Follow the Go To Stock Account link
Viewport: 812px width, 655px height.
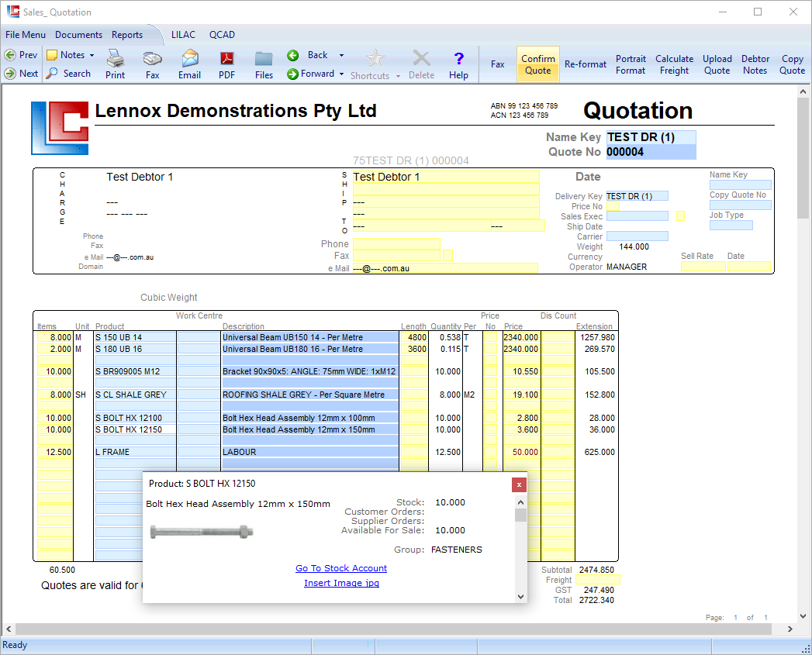(x=341, y=568)
